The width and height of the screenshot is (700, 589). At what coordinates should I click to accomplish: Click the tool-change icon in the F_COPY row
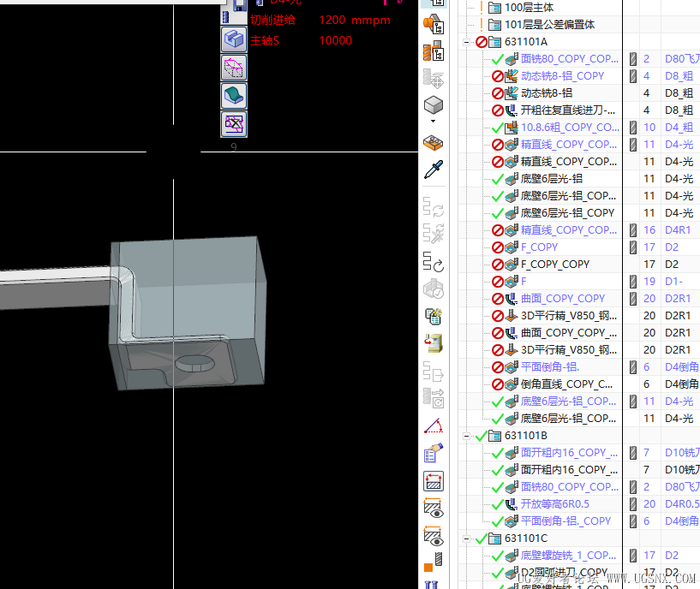coord(632,247)
